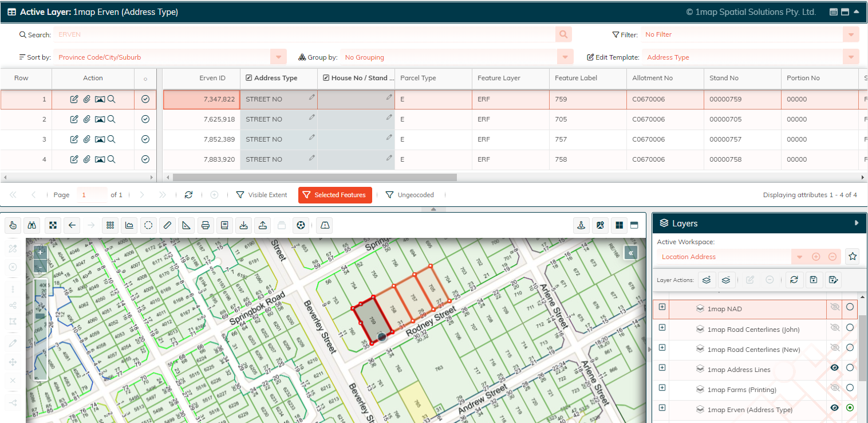Screen dimensions: 868x423
Task: Click the binoculars search tool in map toolbar
Action: [33, 225]
